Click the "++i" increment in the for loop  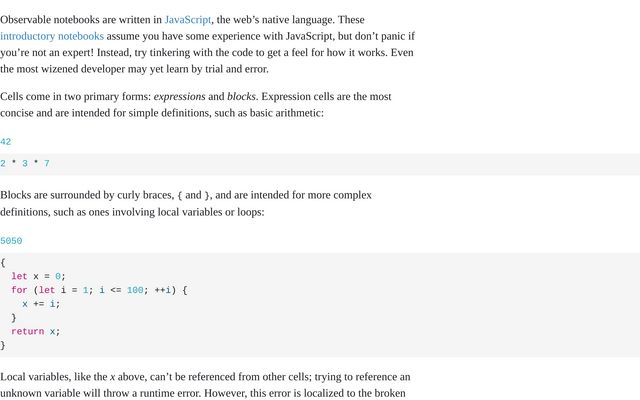click(164, 290)
